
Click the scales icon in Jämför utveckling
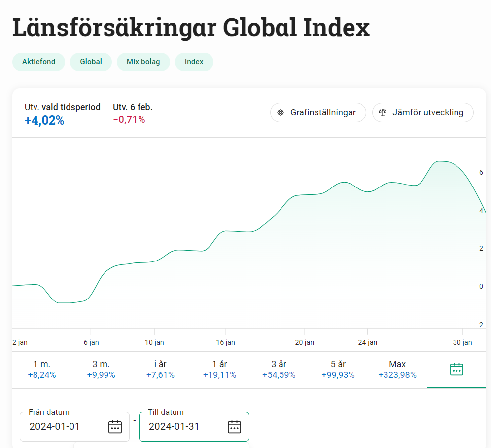pos(383,112)
